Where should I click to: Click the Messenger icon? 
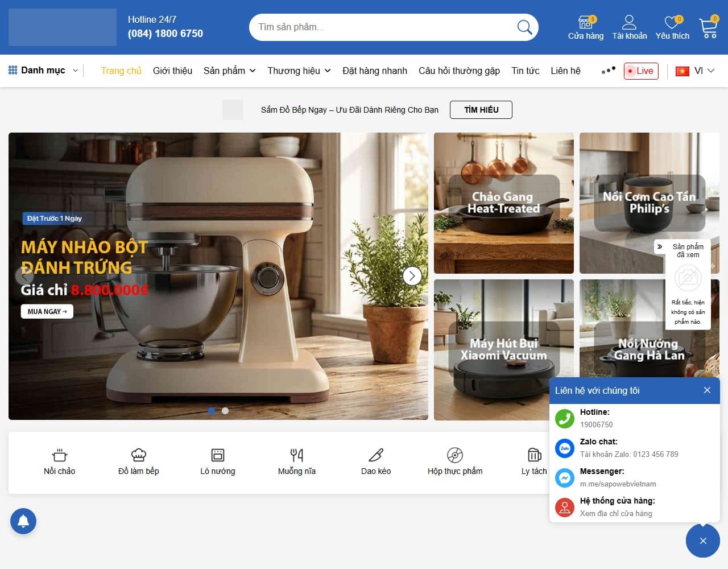click(x=565, y=477)
